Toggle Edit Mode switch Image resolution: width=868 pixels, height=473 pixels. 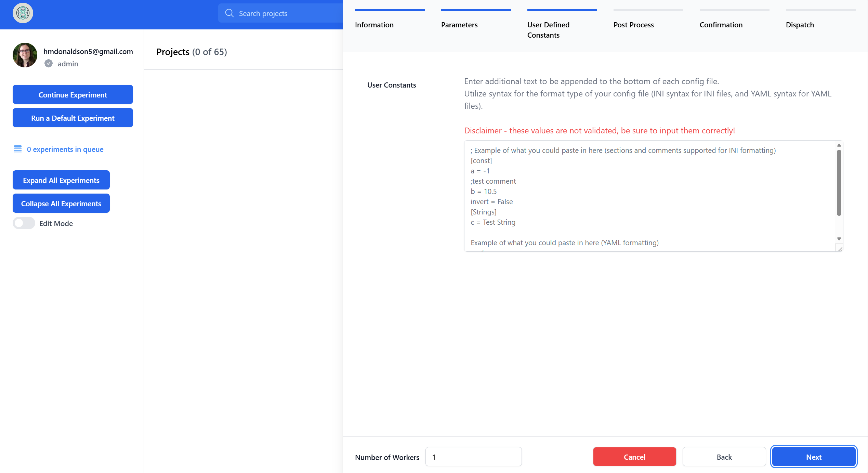[24, 223]
